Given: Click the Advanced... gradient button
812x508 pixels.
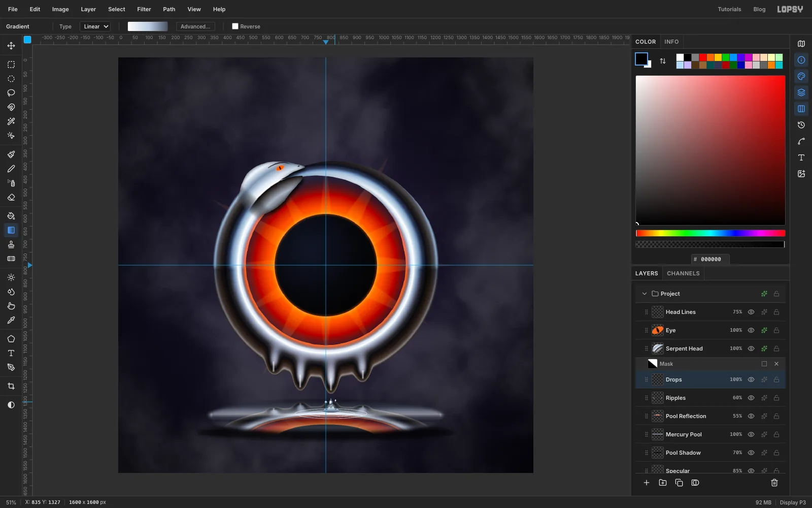Looking at the screenshot, I should point(195,26).
